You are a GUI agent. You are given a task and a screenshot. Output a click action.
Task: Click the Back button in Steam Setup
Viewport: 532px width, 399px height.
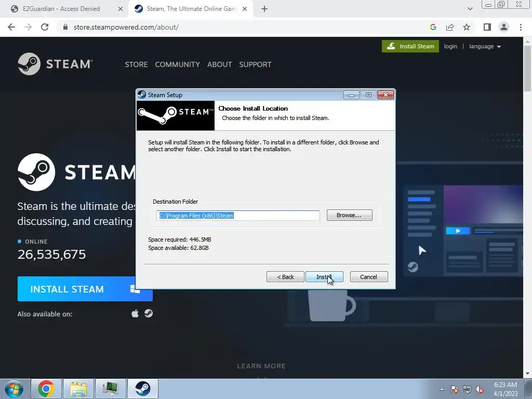285,277
